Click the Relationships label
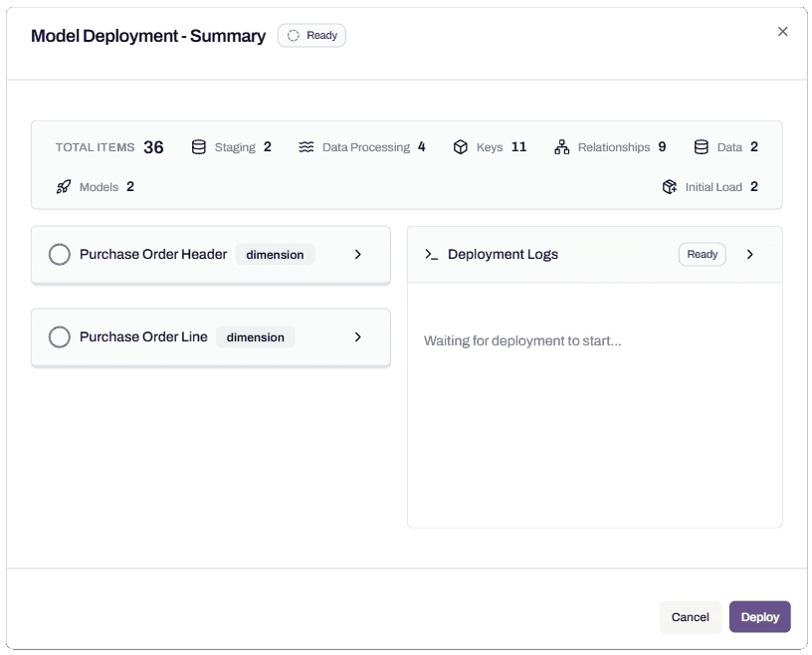This screenshot has height=655, width=812. [614, 147]
